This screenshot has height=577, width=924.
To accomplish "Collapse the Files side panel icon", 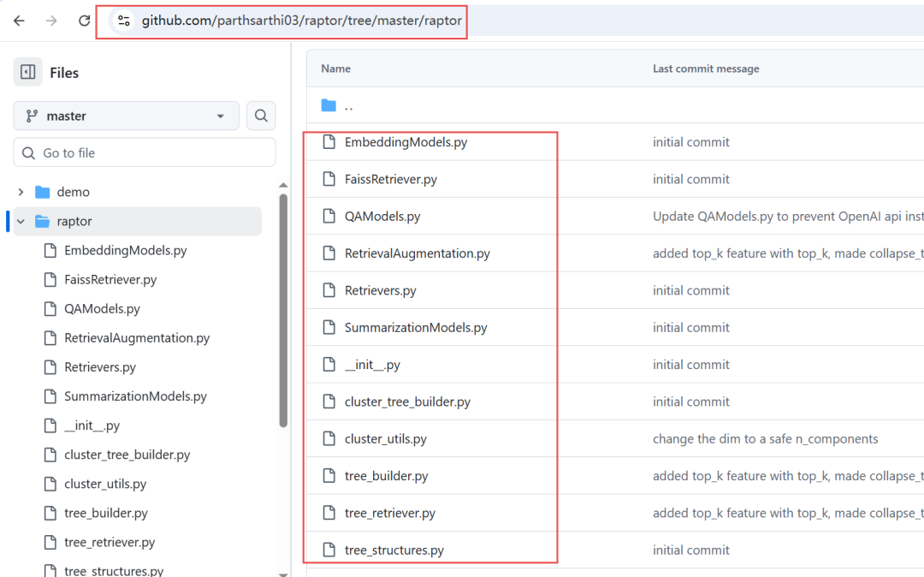I will coord(28,73).
